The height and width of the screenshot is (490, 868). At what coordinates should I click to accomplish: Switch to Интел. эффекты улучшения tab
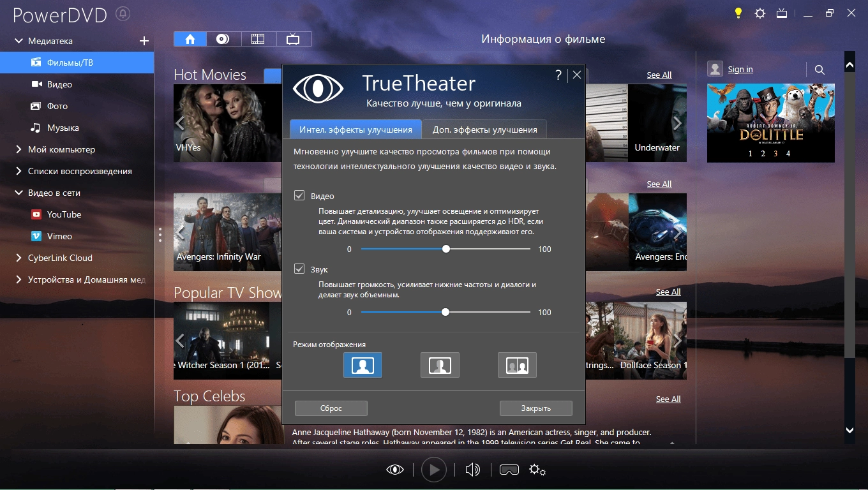[x=355, y=130]
